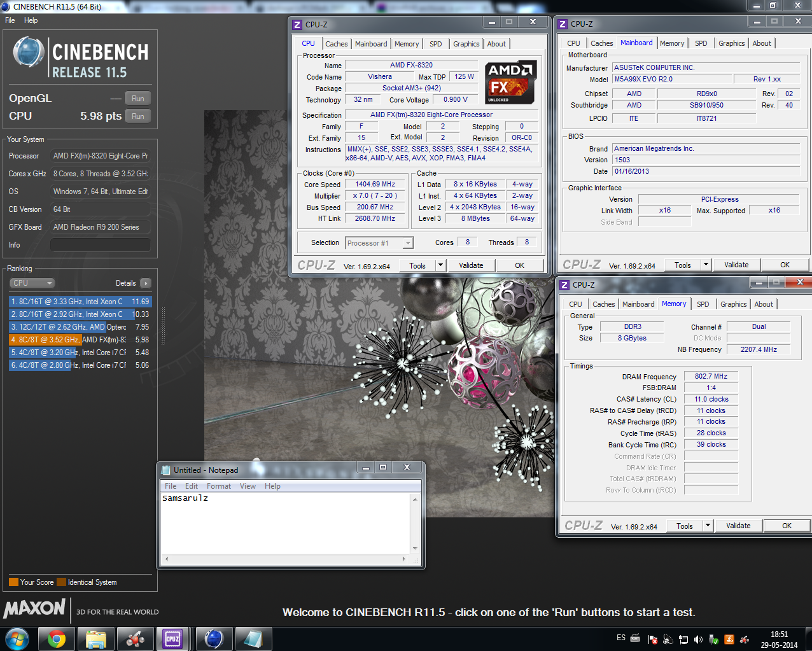Open the Cinebench Help menu

31,20
